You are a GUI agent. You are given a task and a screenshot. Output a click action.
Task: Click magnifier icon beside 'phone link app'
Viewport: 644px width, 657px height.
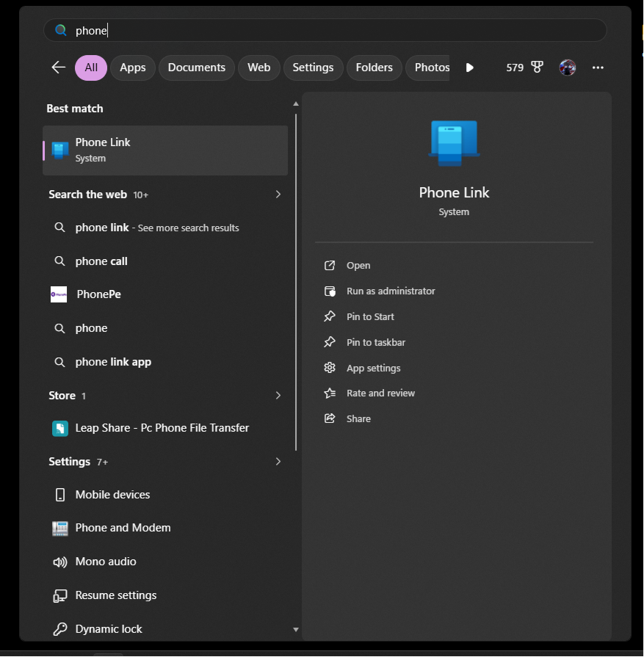point(59,362)
